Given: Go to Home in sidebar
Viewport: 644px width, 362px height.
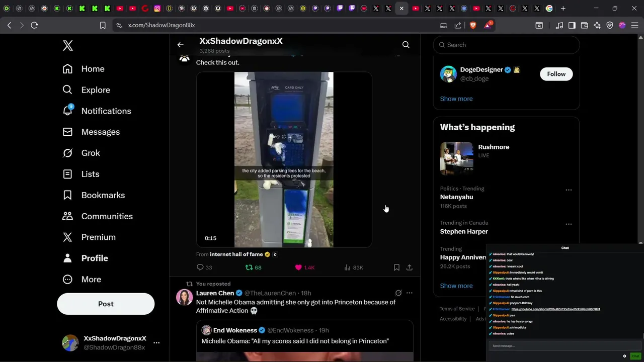Looking at the screenshot, I should click(x=84, y=69).
